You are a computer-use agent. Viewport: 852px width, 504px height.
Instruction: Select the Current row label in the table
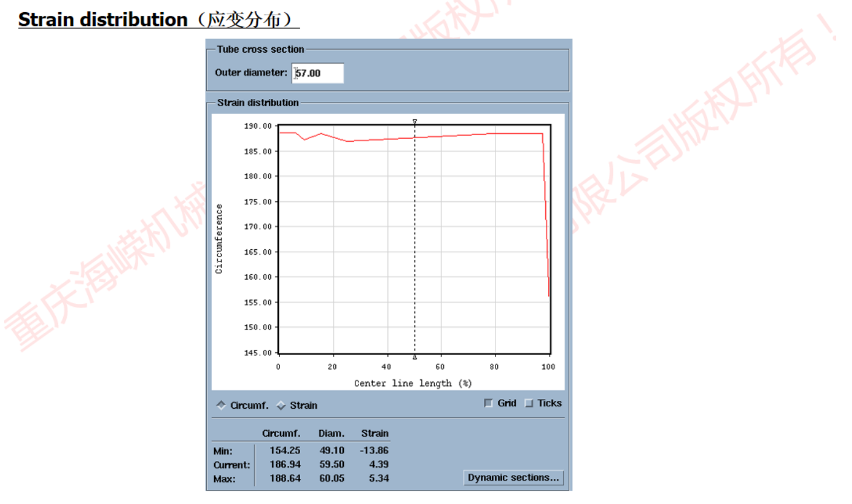(x=232, y=465)
